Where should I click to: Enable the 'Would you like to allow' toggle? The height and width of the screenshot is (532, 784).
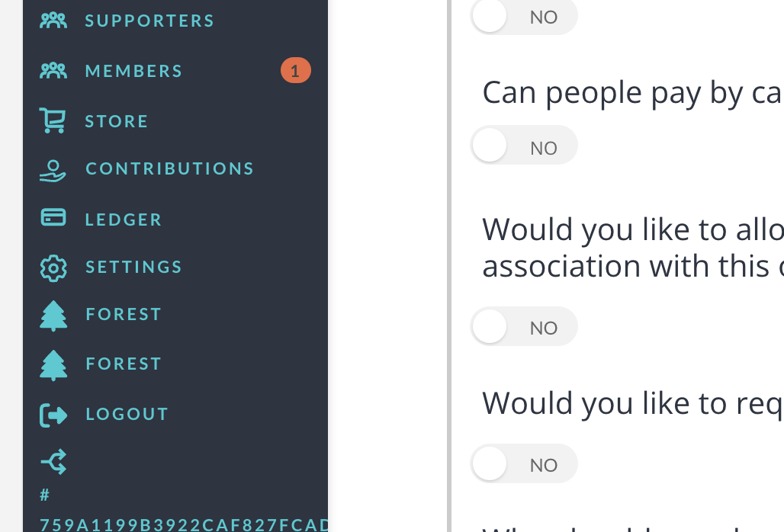point(524,327)
